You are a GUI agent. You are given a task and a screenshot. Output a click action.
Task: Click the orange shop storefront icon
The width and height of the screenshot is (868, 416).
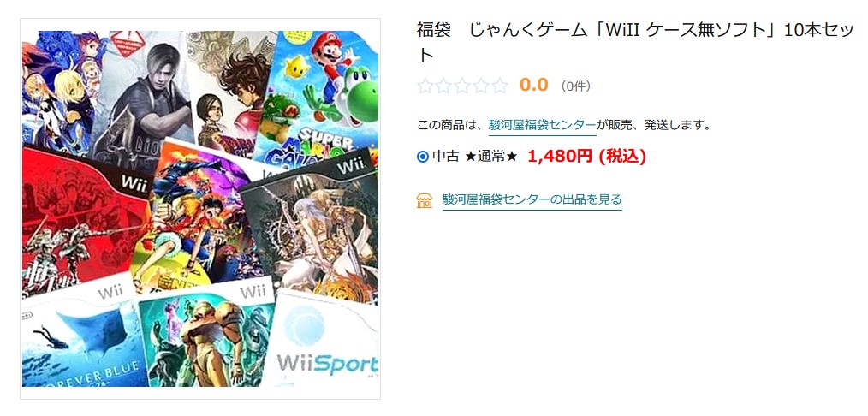424,200
